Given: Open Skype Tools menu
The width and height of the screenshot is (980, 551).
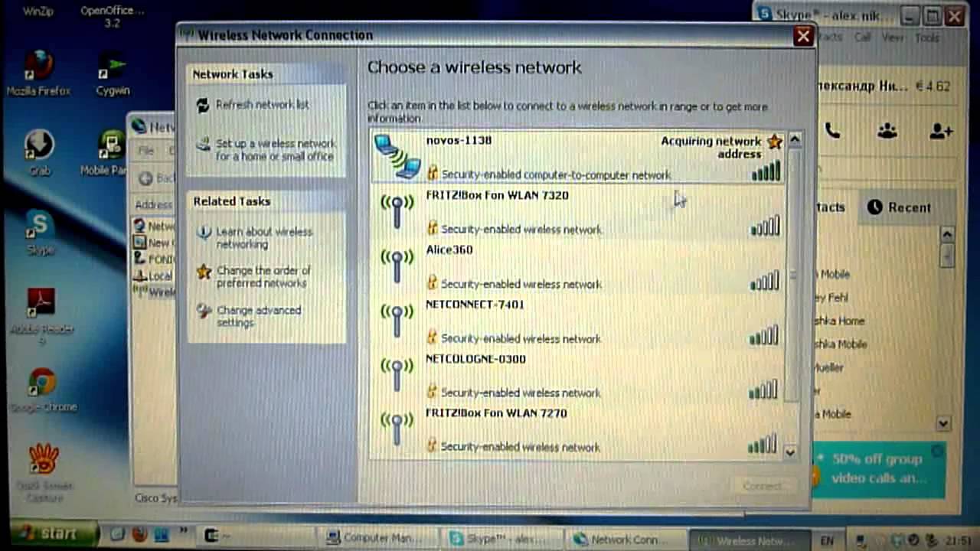Looking at the screenshot, I should coord(926,37).
